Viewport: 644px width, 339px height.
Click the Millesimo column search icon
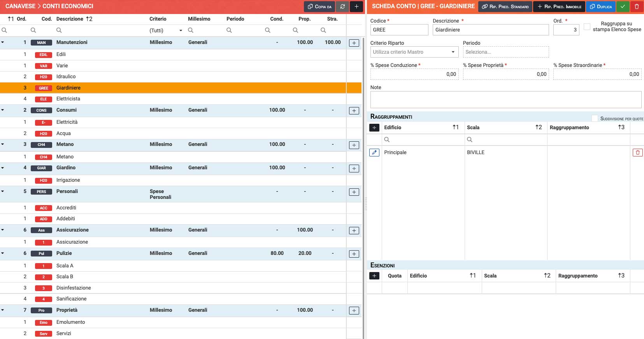191,30
